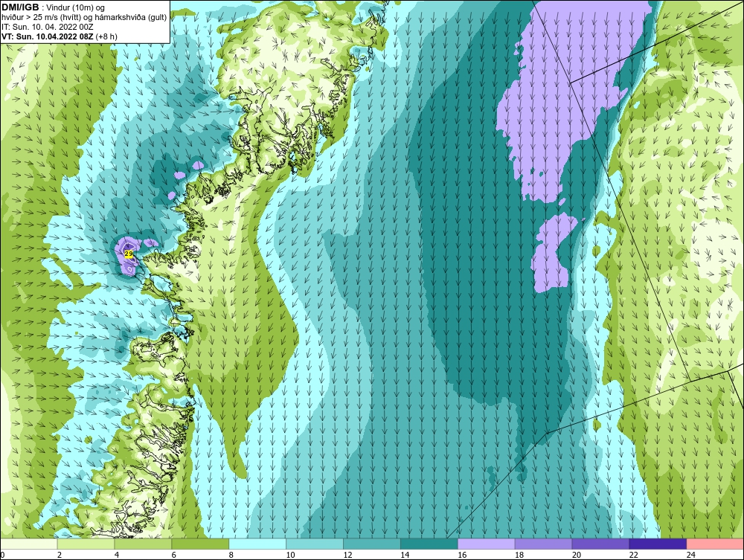Image resolution: width=744 pixels, height=560 pixels.
Task: Click the legend tick label 12
Action: pyautogui.click(x=347, y=555)
